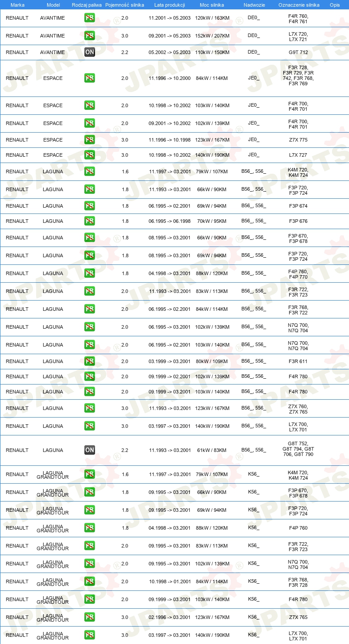Click ESPACE model in the Z7X 775 row
349x644 pixels.
pos(53,140)
